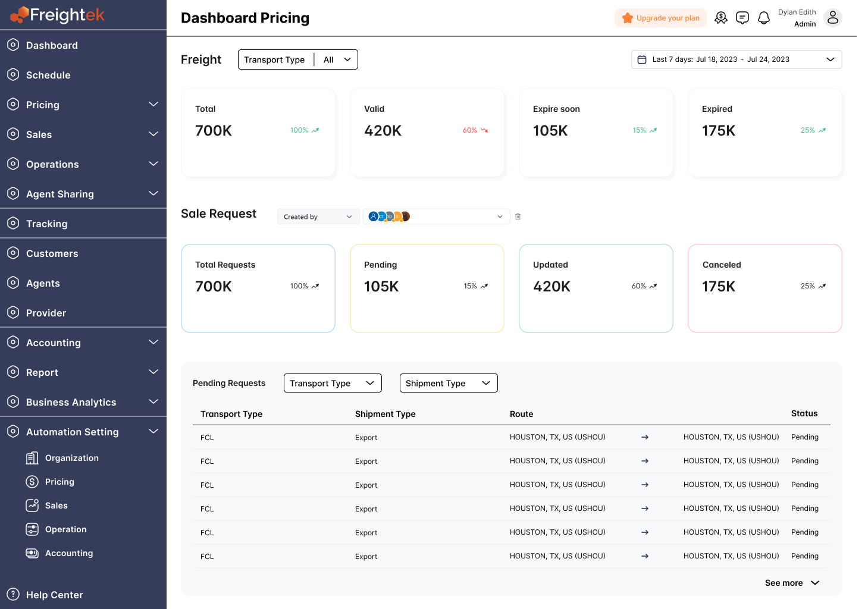Select the Tracking sidebar icon

(x=13, y=223)
